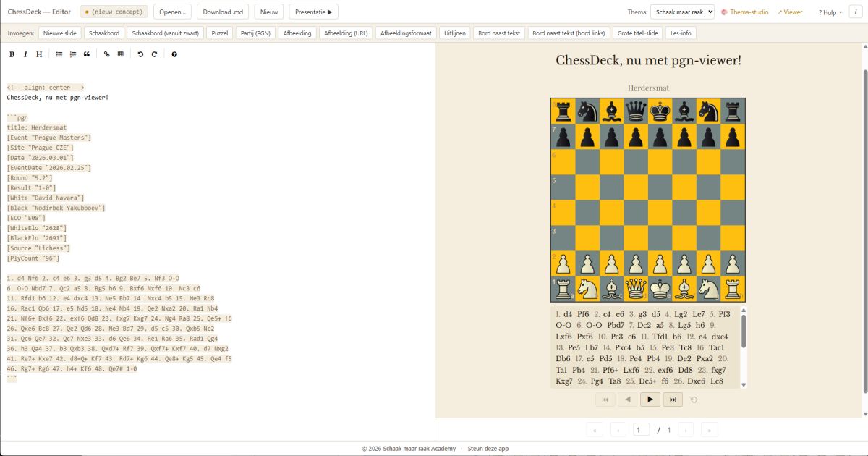Go to the last slide page

pyautogui.click(x=710, y=430)
